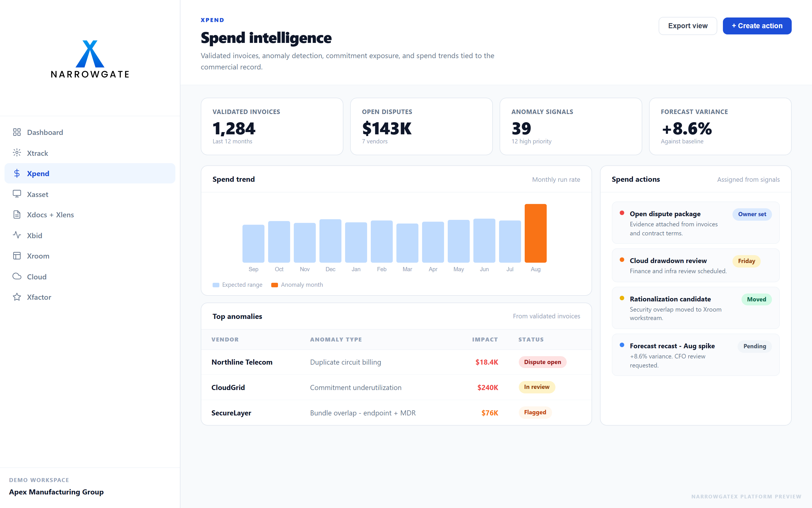Viewport: 812px width, 508px height.
Task: Click the $18.4K impact value
Action: pyautogui.click(x=487, y=362)
